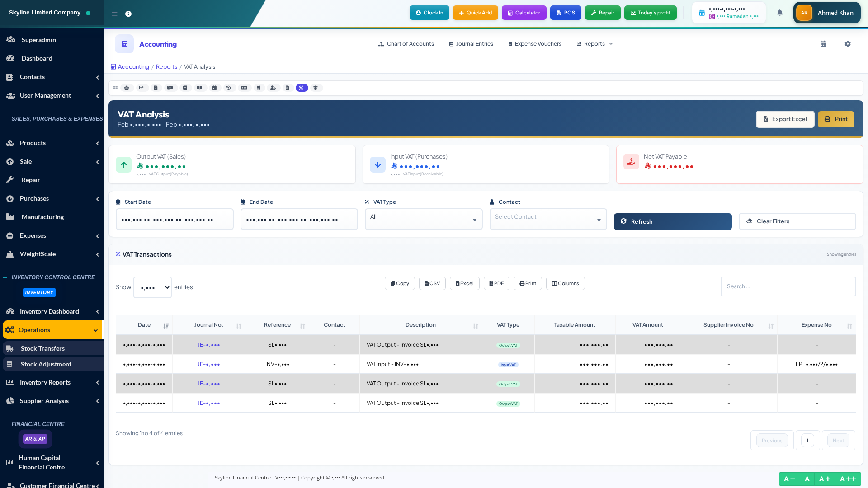Image resolution: width=868 pixels, height=488 pixels.
Task: Increase font size with A+ button
Action: (x=824, y=479)
